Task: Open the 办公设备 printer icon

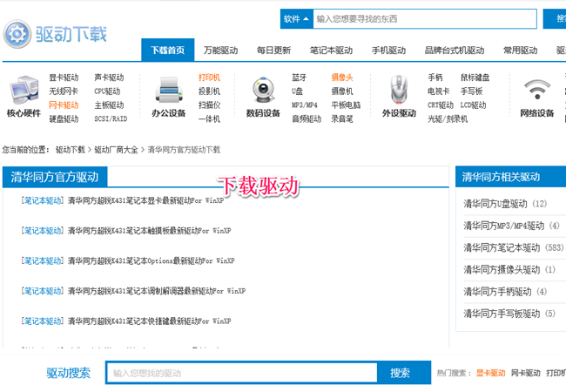Action: [x=168, y=91]
